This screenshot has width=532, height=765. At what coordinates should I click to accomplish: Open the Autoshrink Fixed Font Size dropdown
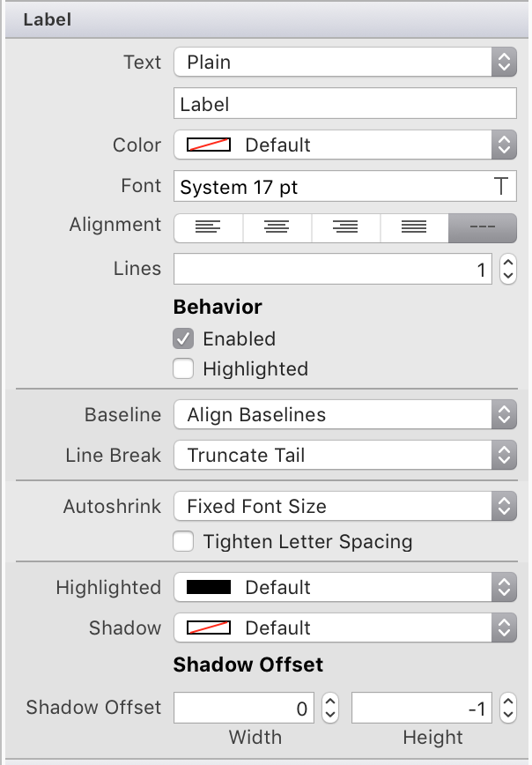(x=344, y=506)
